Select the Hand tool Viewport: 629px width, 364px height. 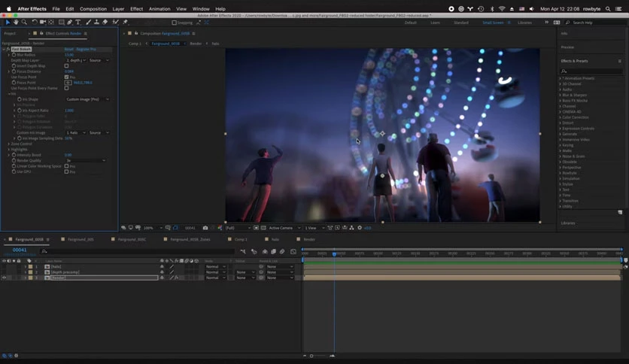point(16,23)
